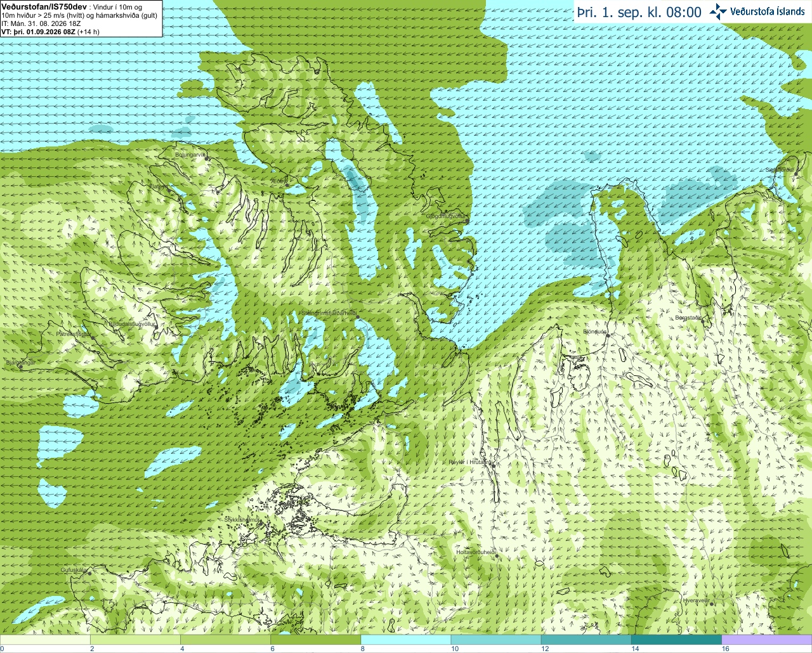This screenshot has width=812, height=653.
Task: Click the Veðurstofa Íslands logo icon
Action: (718, 11)
